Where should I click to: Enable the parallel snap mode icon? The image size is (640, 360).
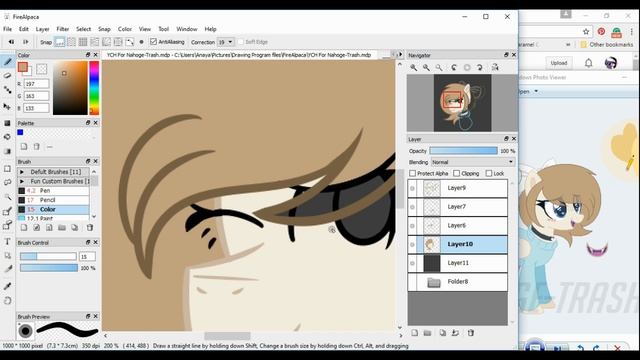71,42
